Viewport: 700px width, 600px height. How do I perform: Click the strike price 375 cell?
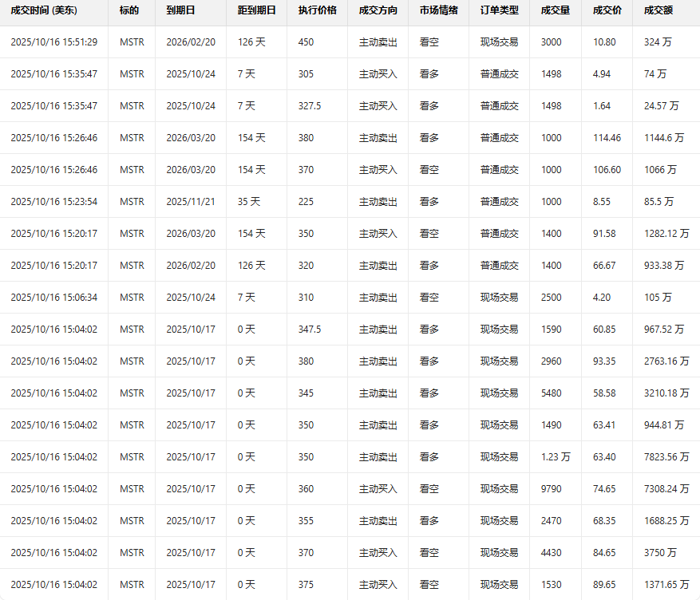click(306, 585)
